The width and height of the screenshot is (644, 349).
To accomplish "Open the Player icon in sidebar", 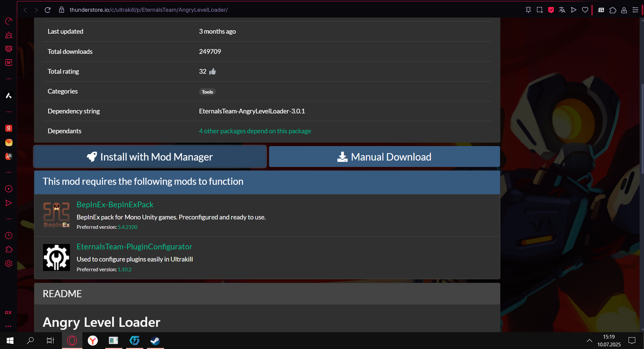I will click(x=9, y=189).
